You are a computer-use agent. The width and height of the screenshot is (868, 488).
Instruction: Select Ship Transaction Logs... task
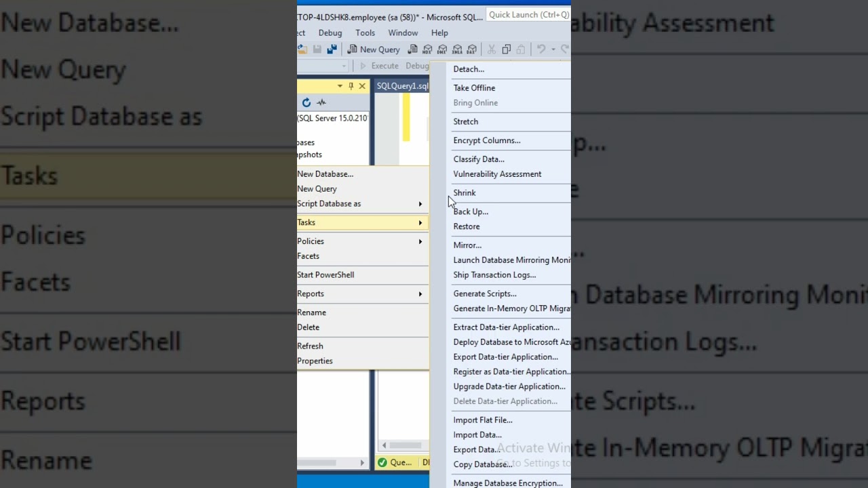pyautogui.click(x=500, y=275)
